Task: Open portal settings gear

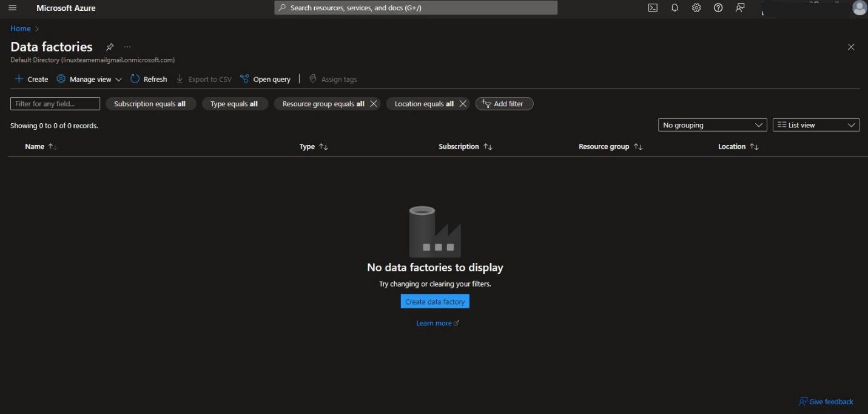Action: pyautogui.click(x=696, y=8)
